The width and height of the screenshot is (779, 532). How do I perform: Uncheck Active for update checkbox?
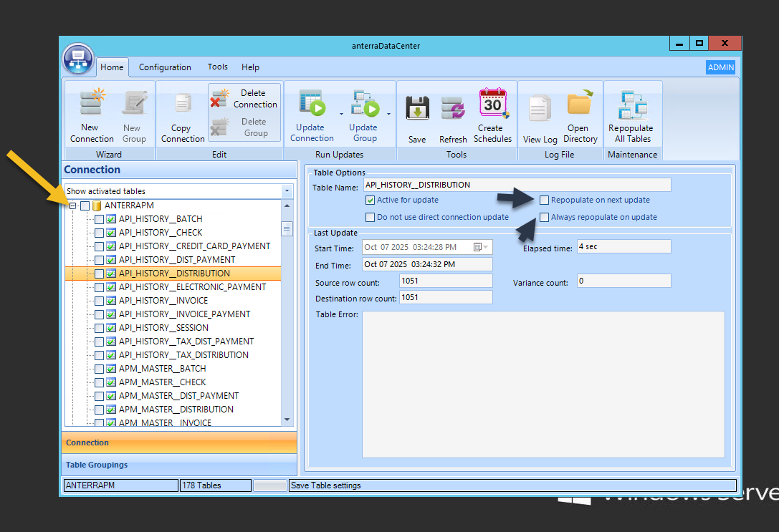(371, 200)
